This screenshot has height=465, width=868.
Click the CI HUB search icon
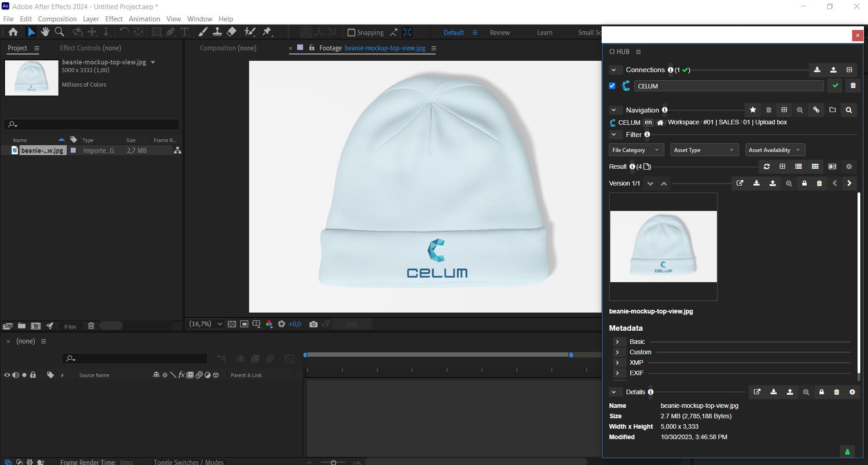848,110
